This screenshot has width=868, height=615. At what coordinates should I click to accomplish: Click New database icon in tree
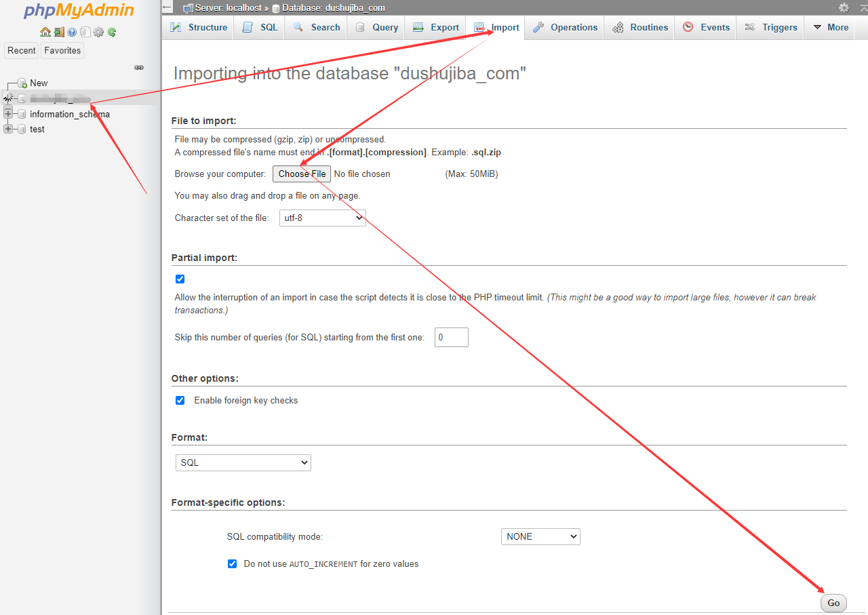click(x=22, y=83)
